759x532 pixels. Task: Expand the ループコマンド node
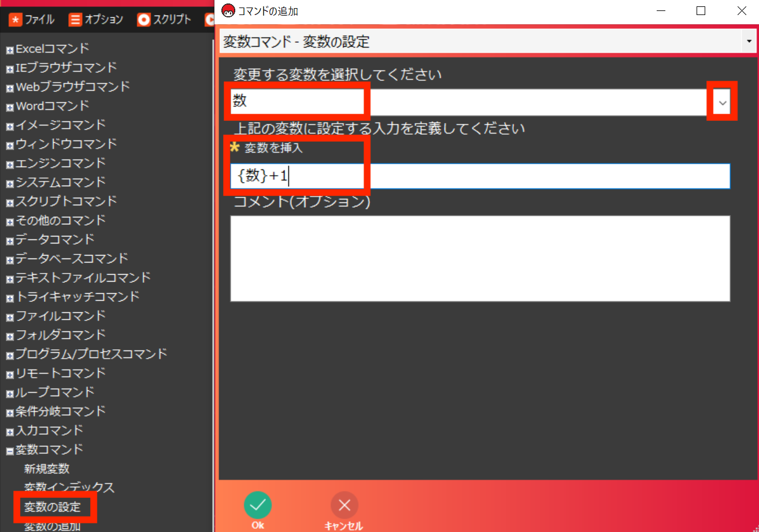pyautogui.click(x=10, y=394)
